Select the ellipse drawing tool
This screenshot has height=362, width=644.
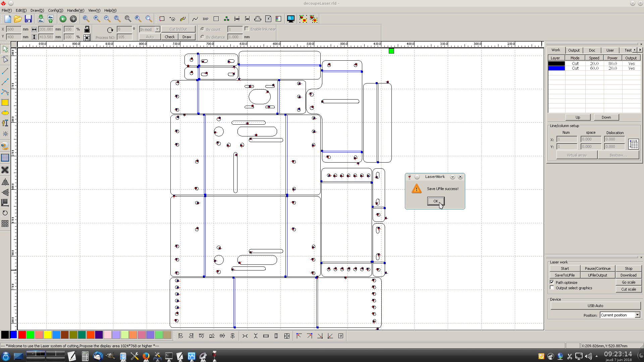pyautogui.click(x=5, y=113)
